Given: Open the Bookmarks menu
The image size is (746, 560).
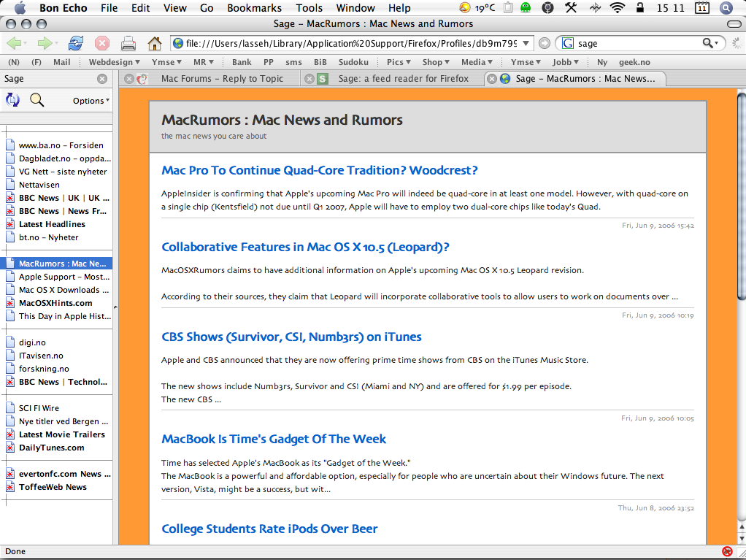Looking at the screenshot, I should point(254,8).
